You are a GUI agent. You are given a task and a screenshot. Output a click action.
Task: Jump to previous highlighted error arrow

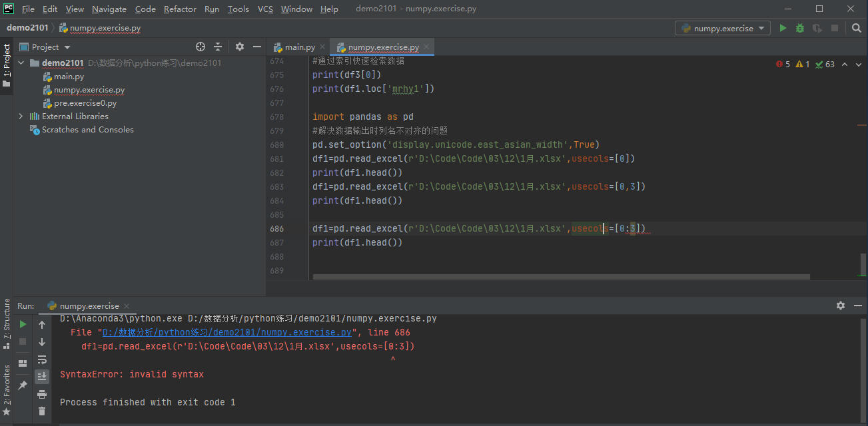pyautogui.click(x=845, y=65)
